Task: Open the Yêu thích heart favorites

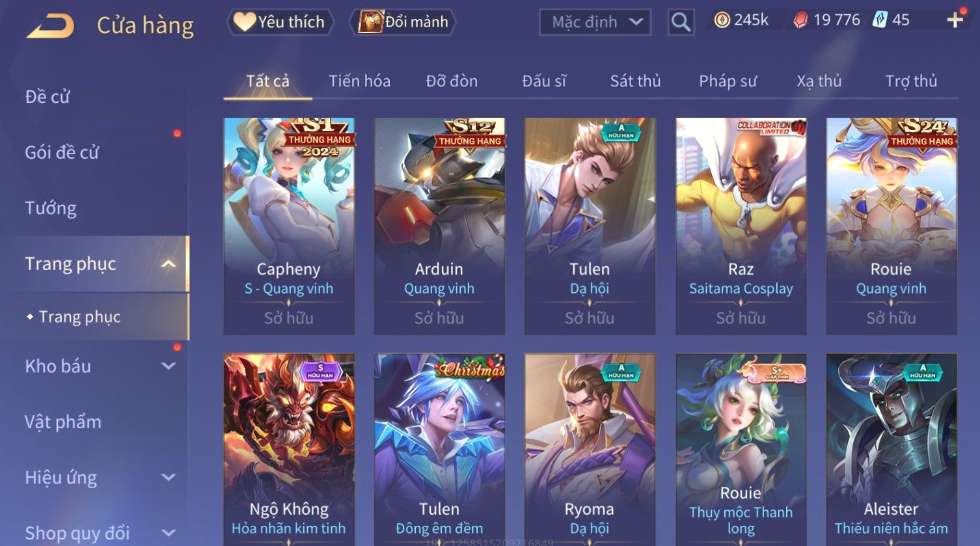Action: pyautogui.click(x=280, y=22)
